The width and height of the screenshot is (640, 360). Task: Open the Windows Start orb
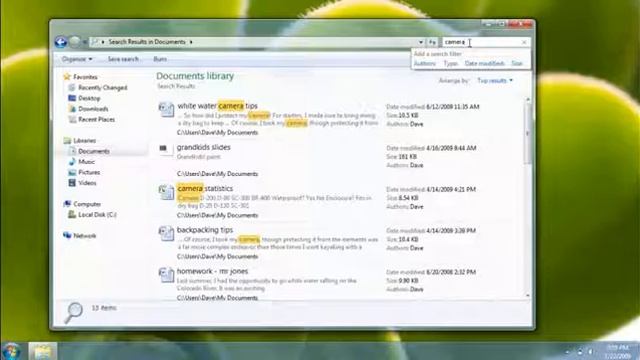[x=11, y=351]
